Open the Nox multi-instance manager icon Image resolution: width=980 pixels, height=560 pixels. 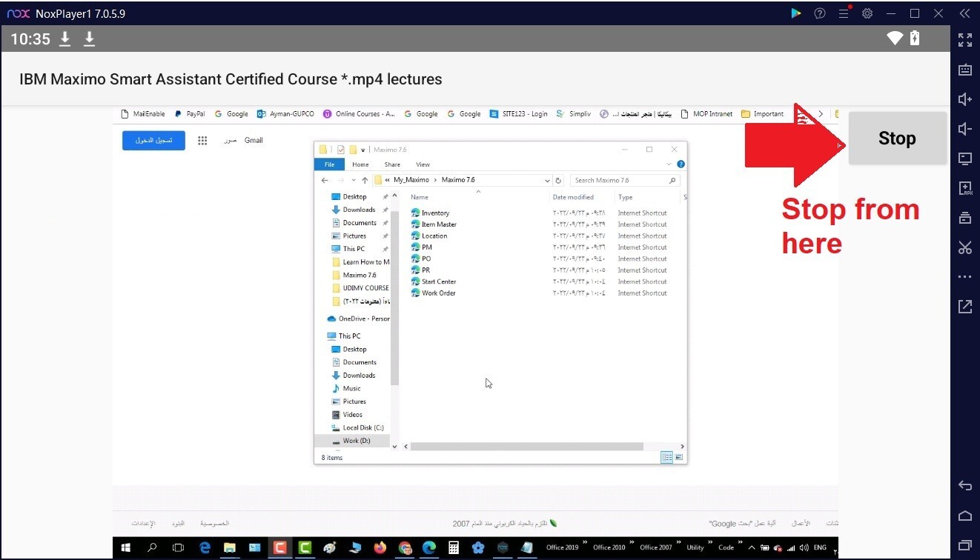(x=964, y=218)
